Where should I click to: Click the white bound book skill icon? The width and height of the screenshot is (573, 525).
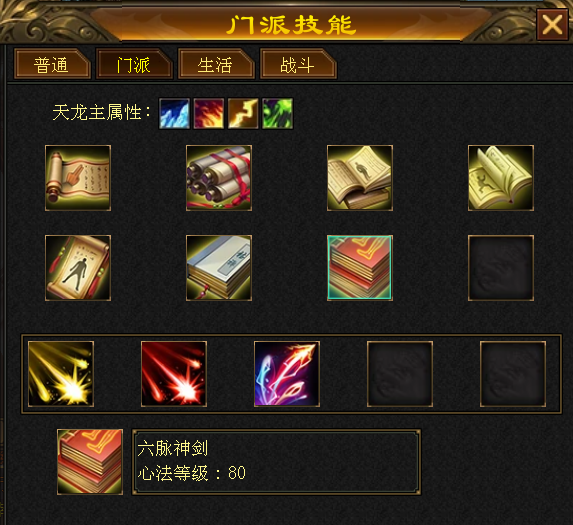pos(219,268)
